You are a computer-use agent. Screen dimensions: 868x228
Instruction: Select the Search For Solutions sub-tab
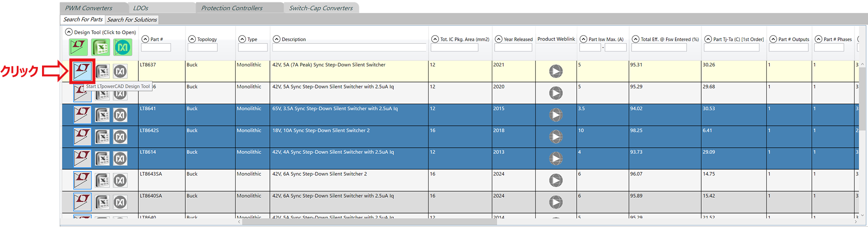[132, 19]
